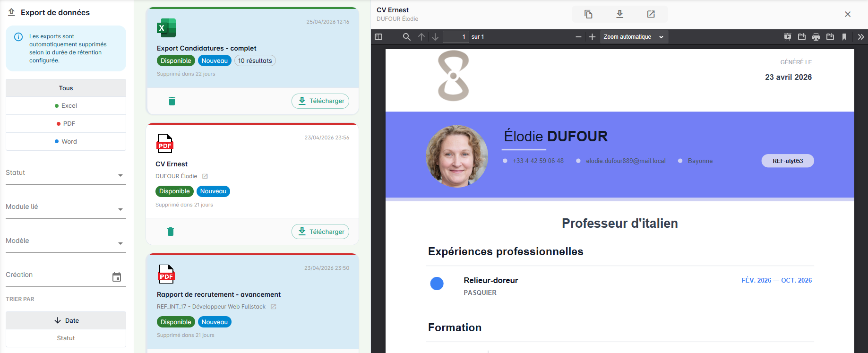868x353 pixels.
Task: Click the Bayonne location in PDF
Action: click(700, 161)
